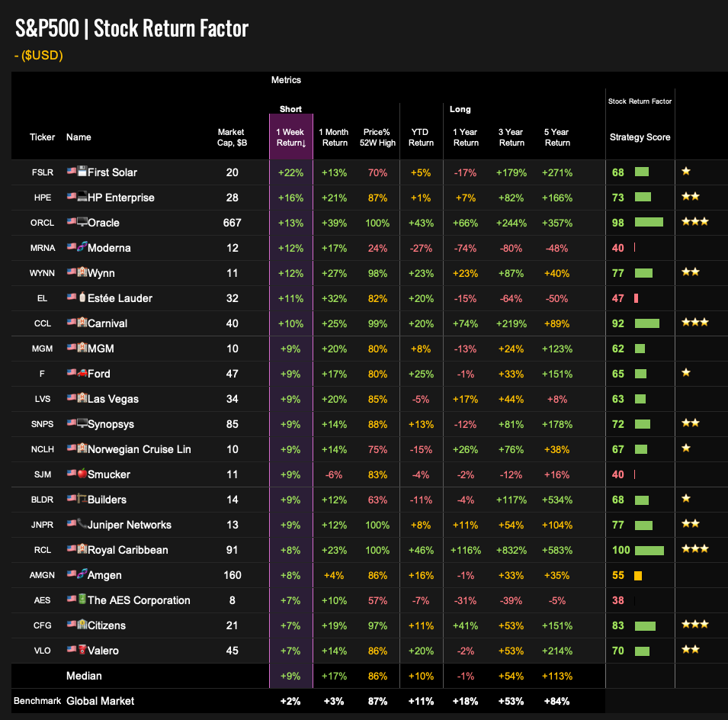Select the NCLH ticker cell
Screen dimensions: 728x720
pyautogui.click(x=42, y=449)
